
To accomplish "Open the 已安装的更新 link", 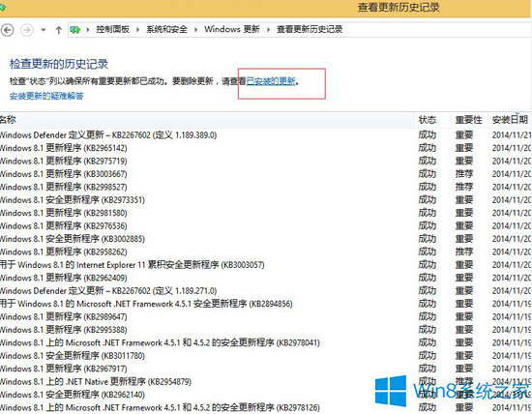I will click(x=271, y=81).
